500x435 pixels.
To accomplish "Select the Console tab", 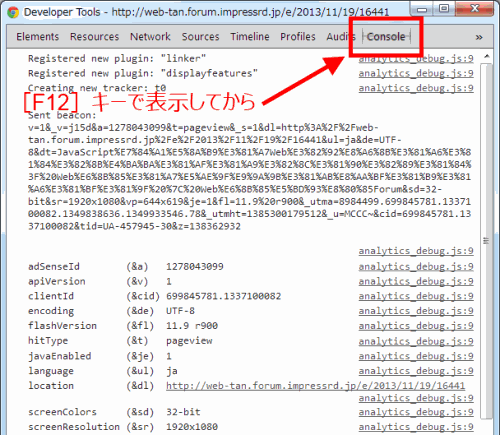I will click(386, 37).
